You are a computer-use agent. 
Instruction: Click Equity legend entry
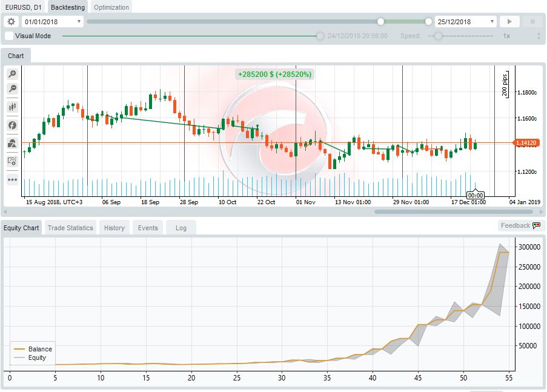click(30, 358)
